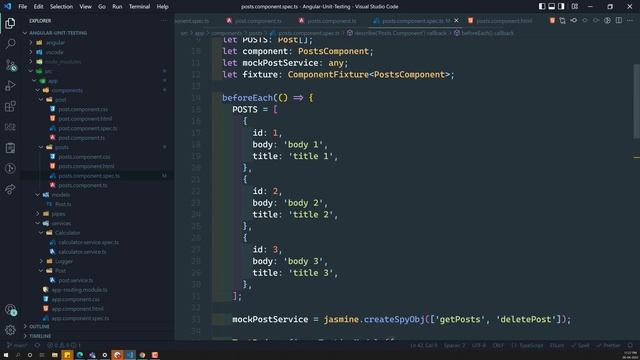
Task: Open the Edit menu
Action: click(x=38, y=7)
